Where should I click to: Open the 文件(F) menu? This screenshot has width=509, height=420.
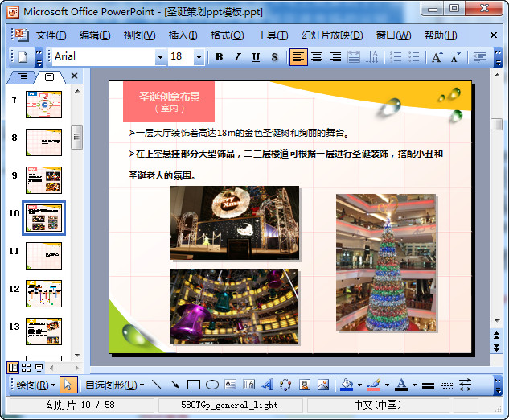(x=51, y=35)
